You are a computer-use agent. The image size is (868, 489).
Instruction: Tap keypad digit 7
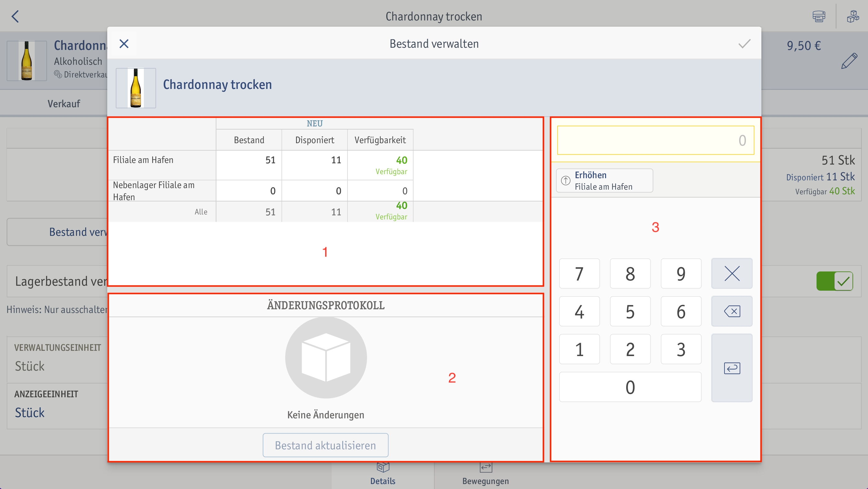point(579,273)
